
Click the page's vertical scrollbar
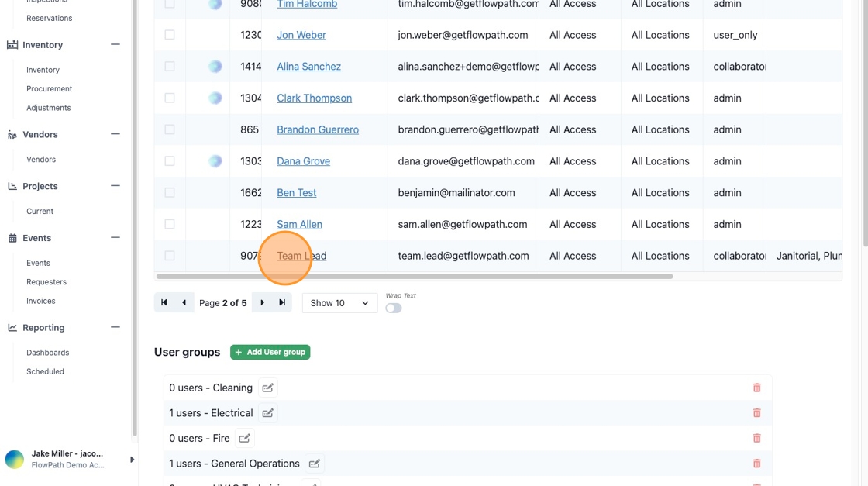click(865, 122)
